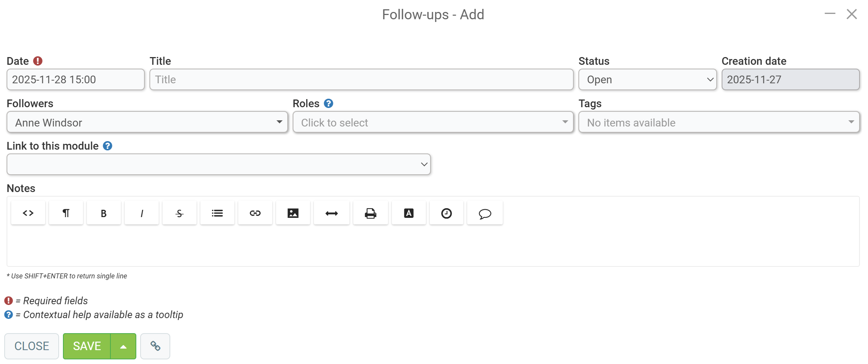Apply bold formatting in Notes editor
Screen dimensions: 868x364
pos(103,213)
